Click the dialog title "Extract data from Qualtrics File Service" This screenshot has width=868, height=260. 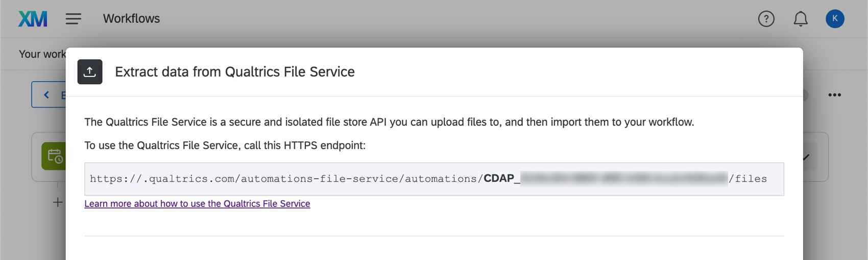point(234,72)
